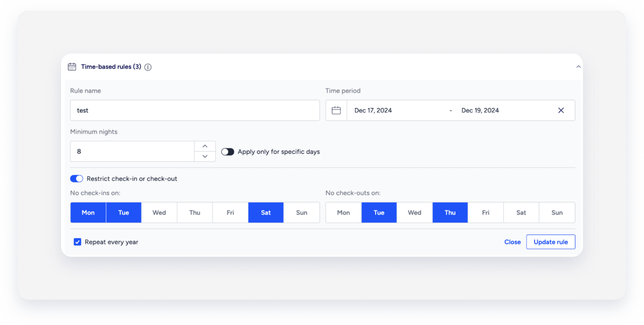
Task: Select Sun under No check-ins on
Action: [x=302, y=213]
